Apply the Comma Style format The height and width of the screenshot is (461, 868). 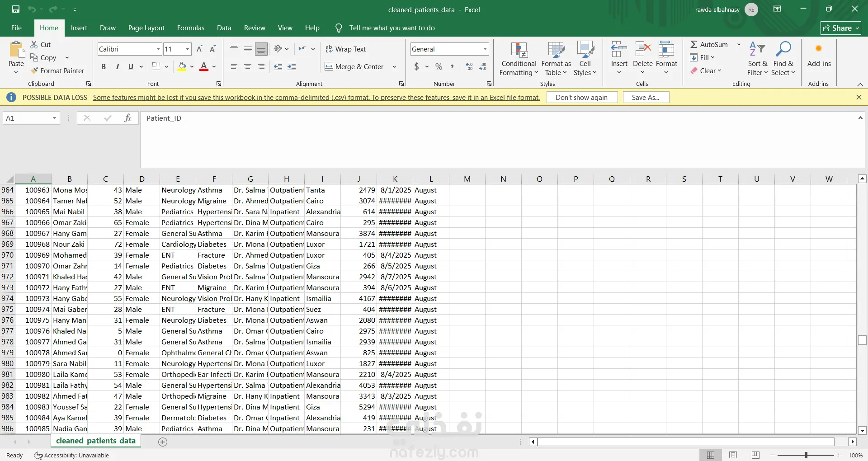click(452, 66)
